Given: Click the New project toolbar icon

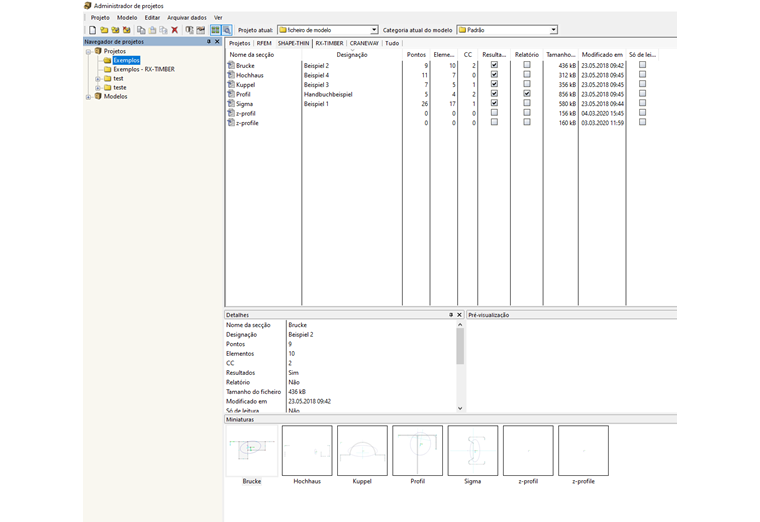Looking at the screenshot, I should 93,30.
